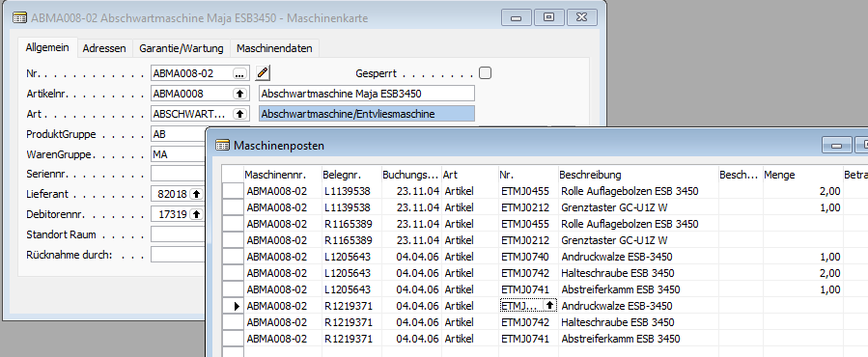Click 'Andruckwalze ESB-3450' in L1205643 row
Screen dimensions: 868x357
[x=617, y=257]
